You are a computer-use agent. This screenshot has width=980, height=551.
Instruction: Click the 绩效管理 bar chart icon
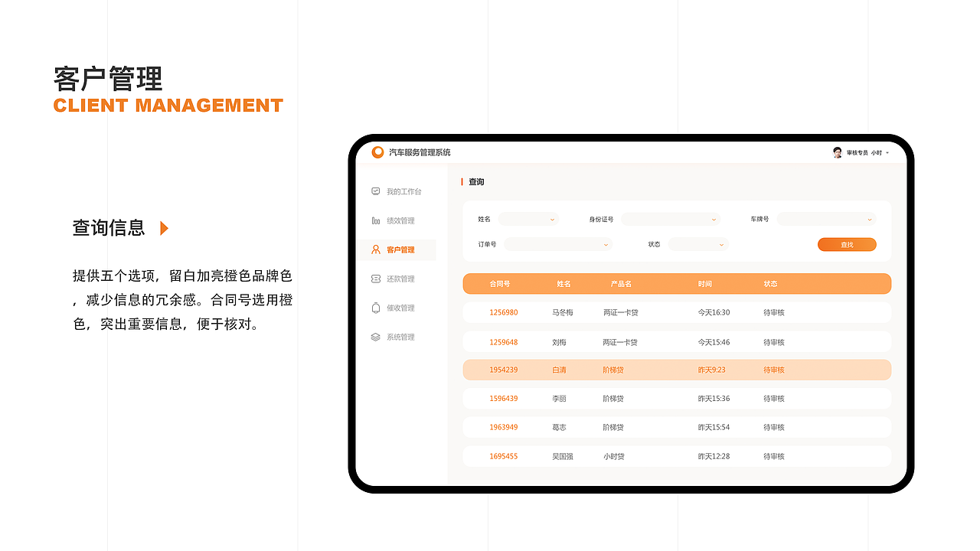375,220
